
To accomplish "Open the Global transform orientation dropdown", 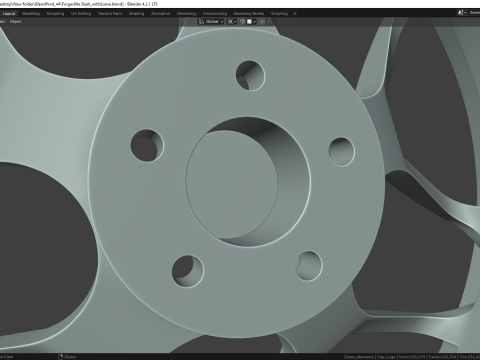I will coord(211,22).
